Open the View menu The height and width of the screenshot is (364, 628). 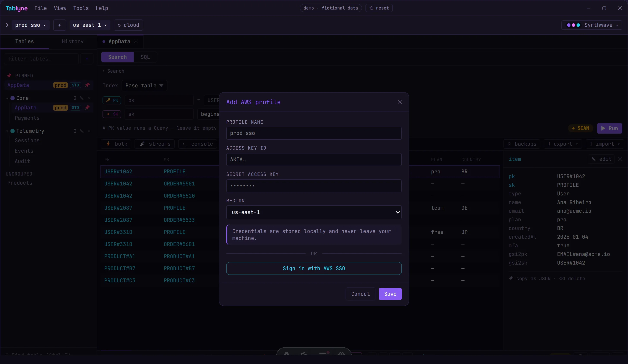(60, 8)
